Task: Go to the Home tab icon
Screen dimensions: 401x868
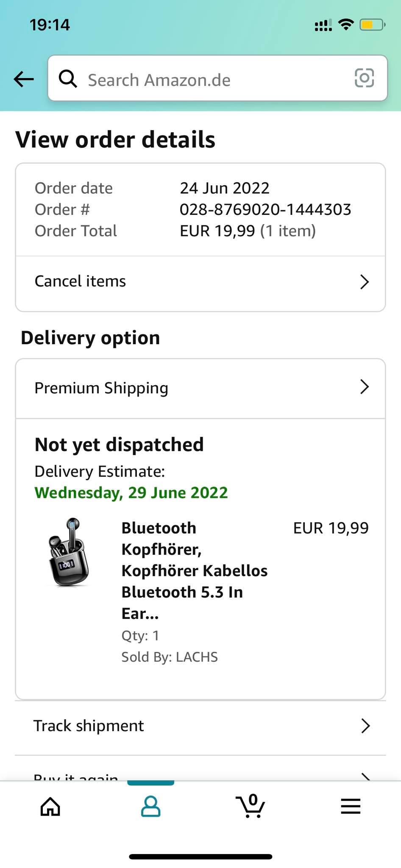Action: 50,806
